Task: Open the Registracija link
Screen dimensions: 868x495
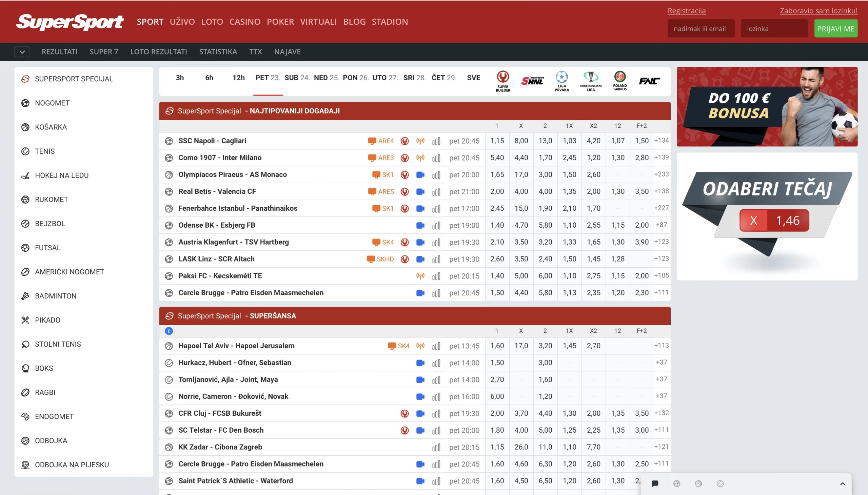Action: pos(686,11)
